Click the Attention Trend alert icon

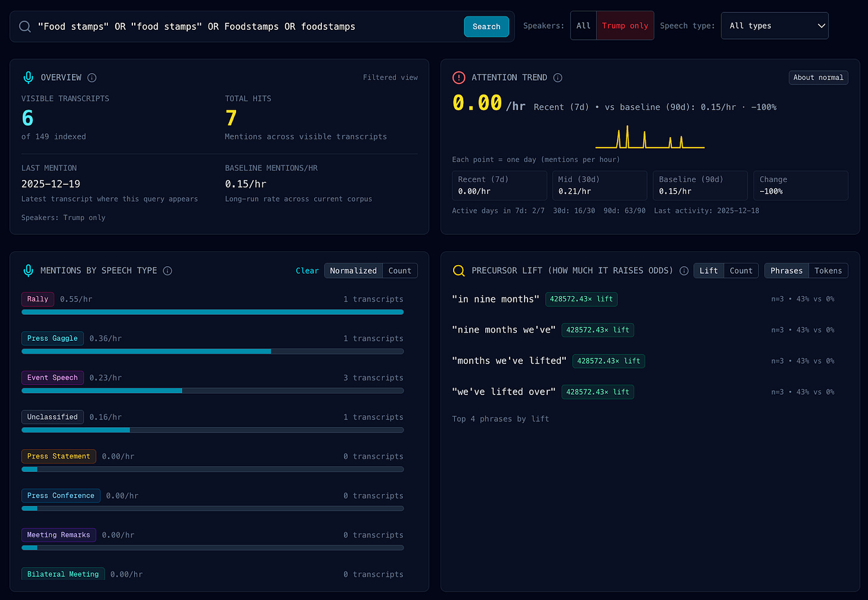click(x=458, y=77)
